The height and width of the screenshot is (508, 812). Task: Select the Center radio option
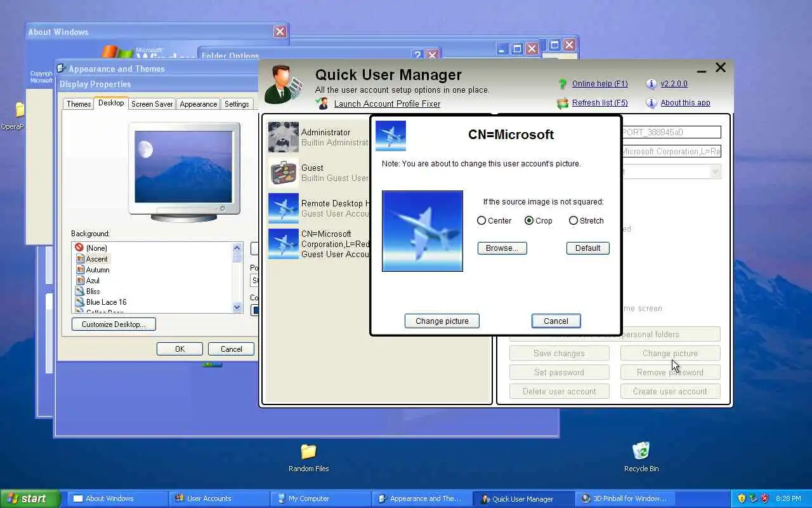pos(481,220)
